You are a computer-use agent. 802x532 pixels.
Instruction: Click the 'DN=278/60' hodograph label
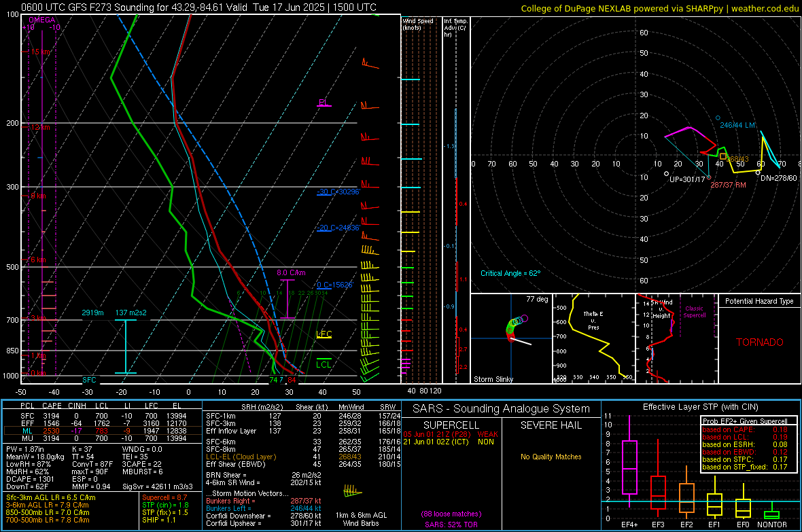tap(778, 178)
